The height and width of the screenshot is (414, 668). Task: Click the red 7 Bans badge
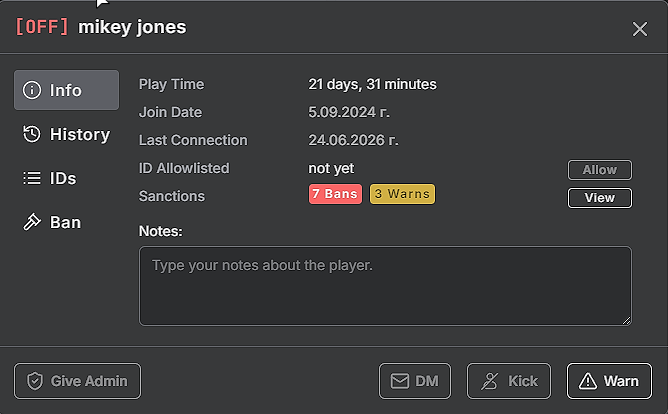pyautogui.click(x=335, y=194)
